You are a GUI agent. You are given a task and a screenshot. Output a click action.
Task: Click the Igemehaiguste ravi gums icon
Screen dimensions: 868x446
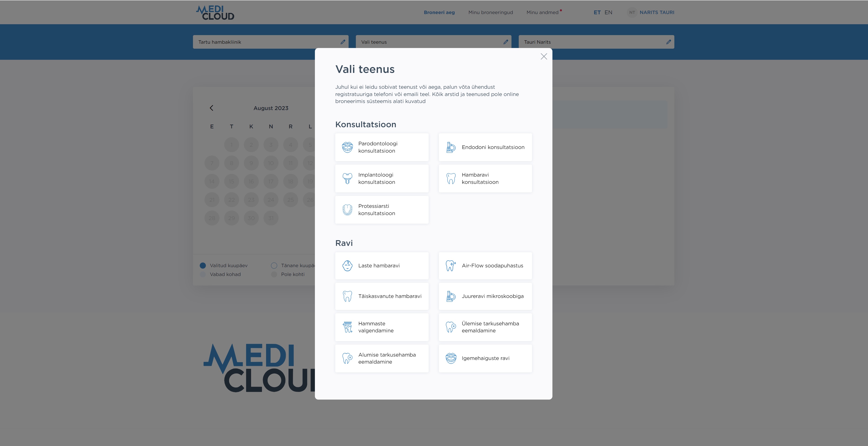point(450,358)
